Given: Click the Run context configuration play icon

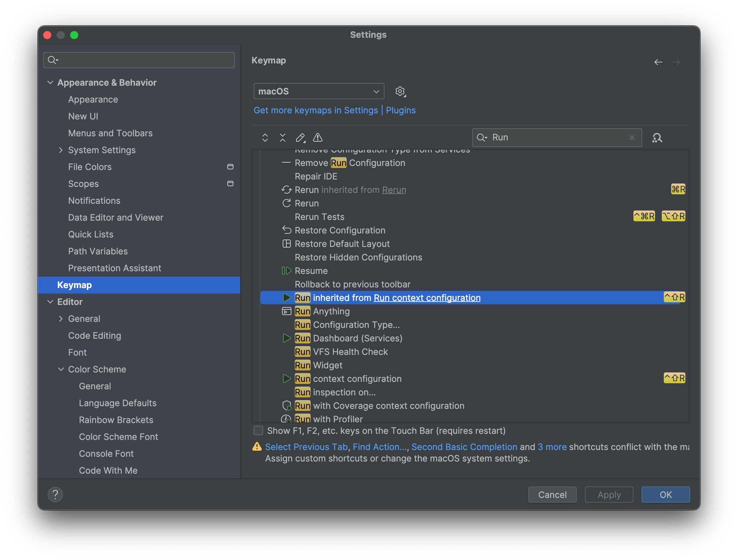Looking at the screenshot, I should tap(286, 379).
